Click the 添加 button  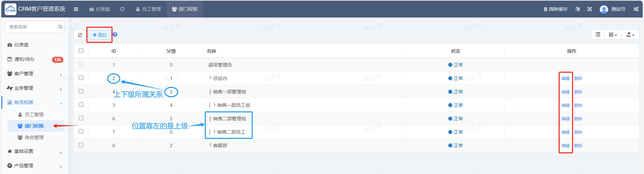click(100, 35)
